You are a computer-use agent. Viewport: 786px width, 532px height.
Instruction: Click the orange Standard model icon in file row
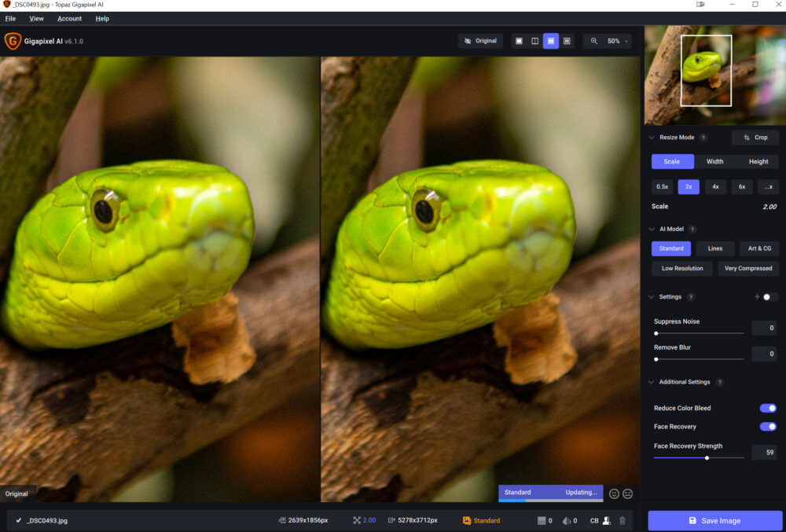click(x=467, y=520)
